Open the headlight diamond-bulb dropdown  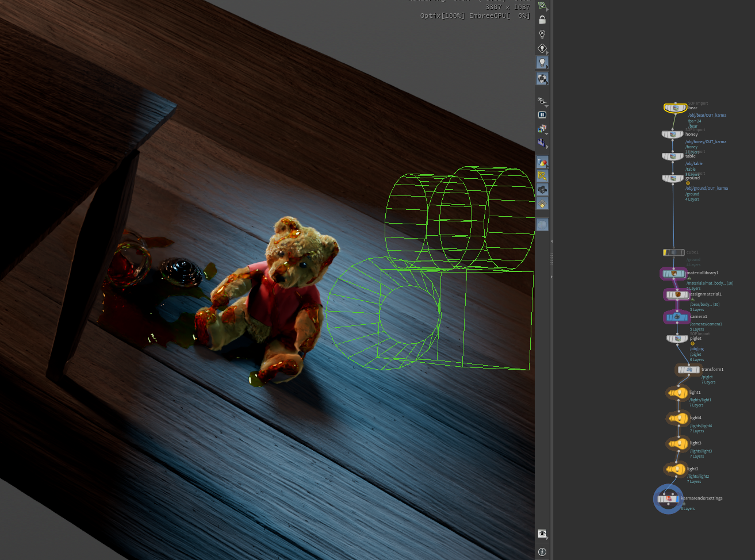pos(542,49)
